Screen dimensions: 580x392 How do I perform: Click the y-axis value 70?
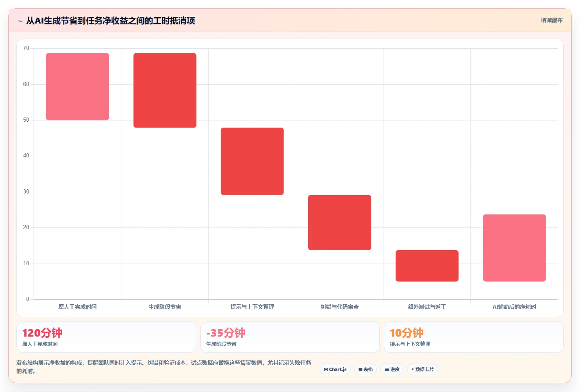click(26, 48)
